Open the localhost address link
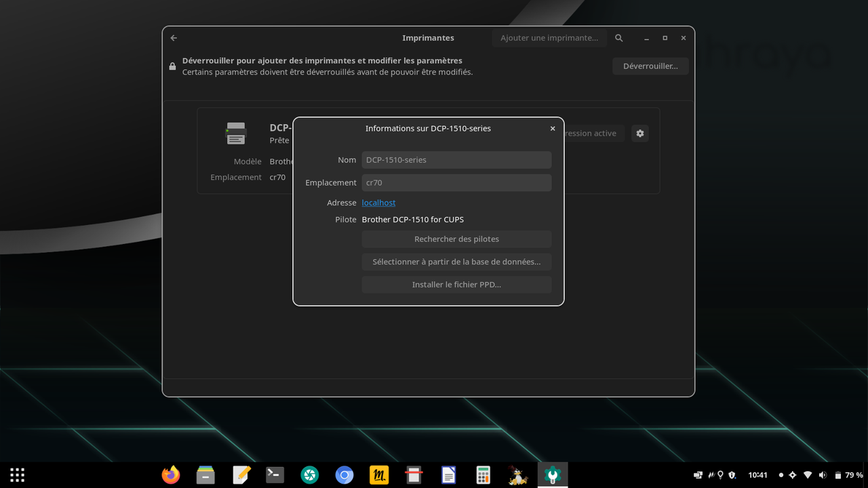Image resolution: width=868 pixels, height=488 pixels. tap(378, 203)
